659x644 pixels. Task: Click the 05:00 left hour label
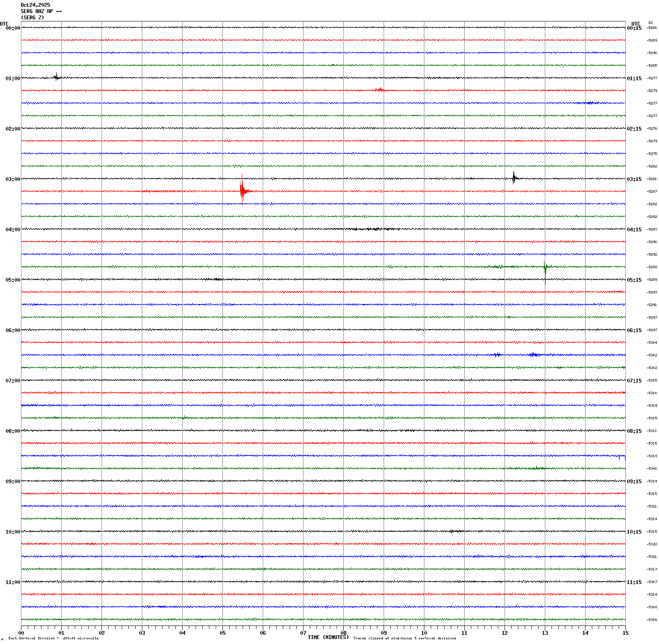coord(13,280)
